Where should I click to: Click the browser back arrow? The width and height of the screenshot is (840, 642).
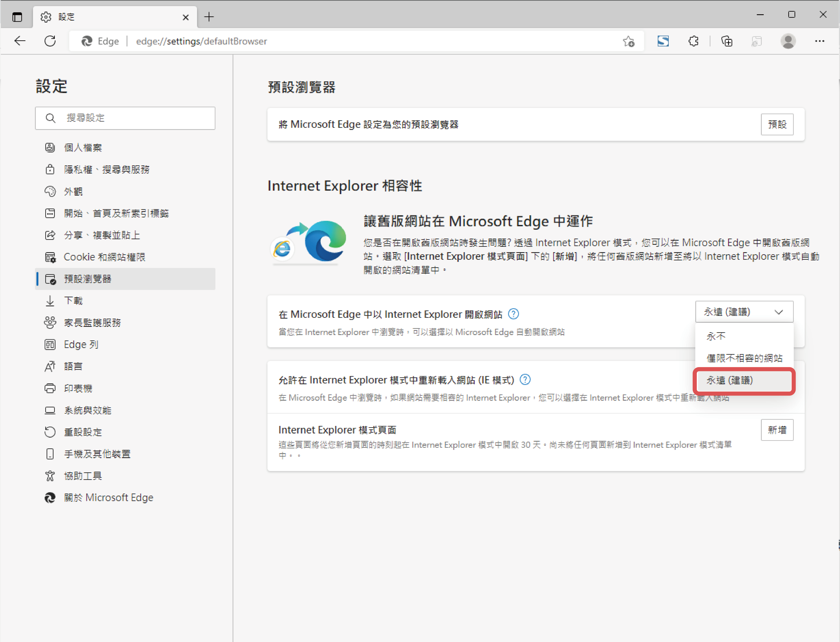[20, 41]
